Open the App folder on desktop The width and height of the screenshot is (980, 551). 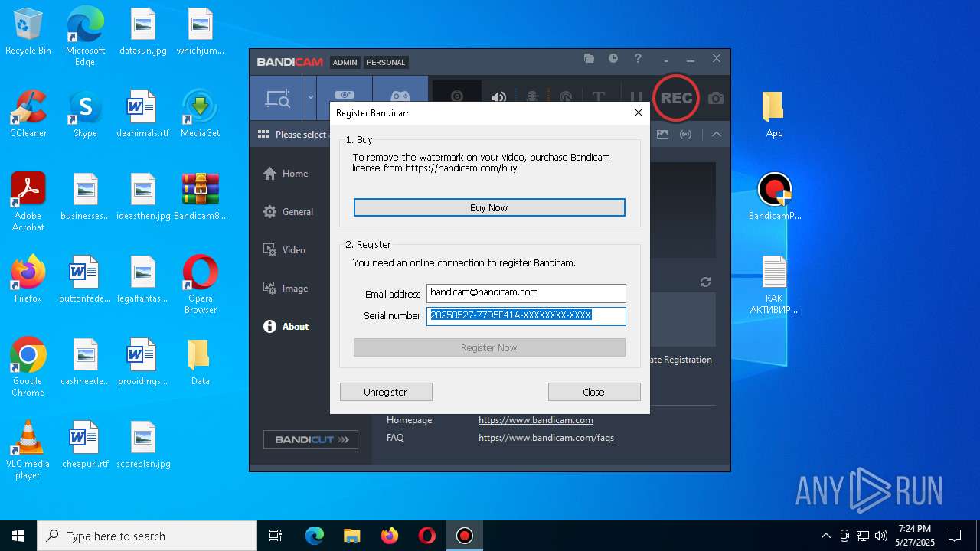coord(774,115)
